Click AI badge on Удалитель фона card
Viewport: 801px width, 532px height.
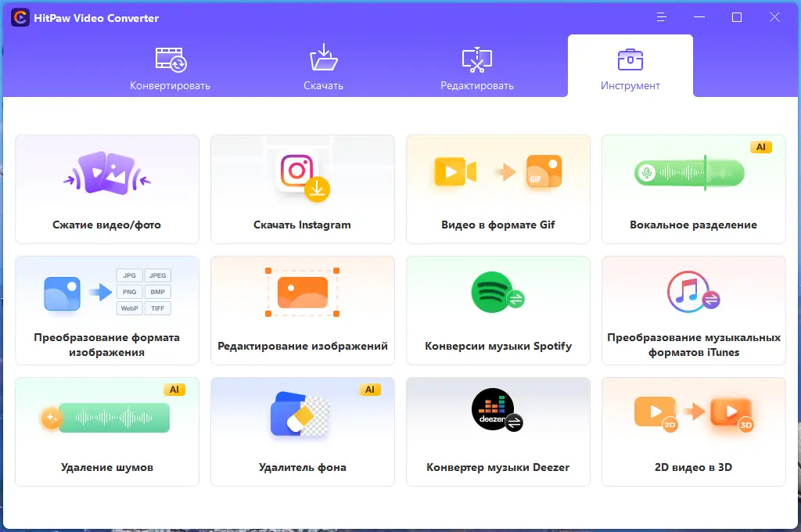[x=370, y=390]
